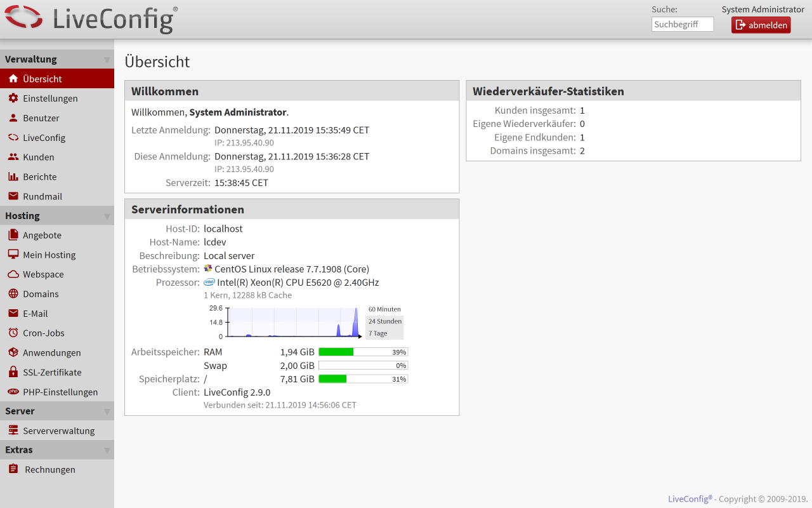Collapse the Verwaltung section arrow
The image size is (812, 508).
(x=107, y=60)
